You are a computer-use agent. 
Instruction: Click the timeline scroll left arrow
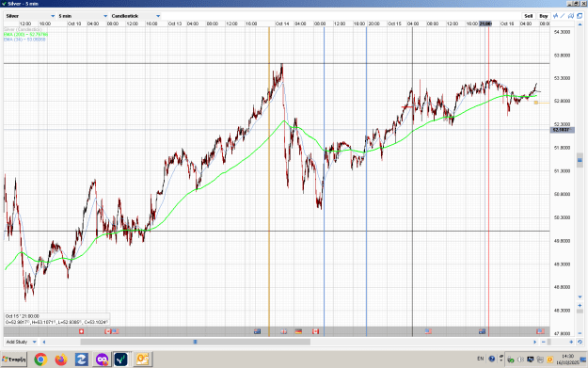(44, 342)
